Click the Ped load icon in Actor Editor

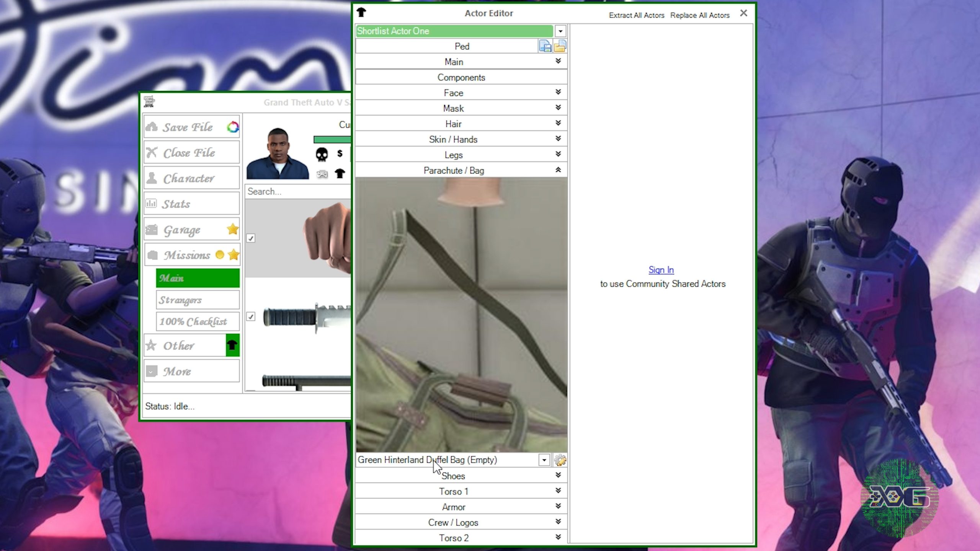pyautogui.click(x=560, y=46)
